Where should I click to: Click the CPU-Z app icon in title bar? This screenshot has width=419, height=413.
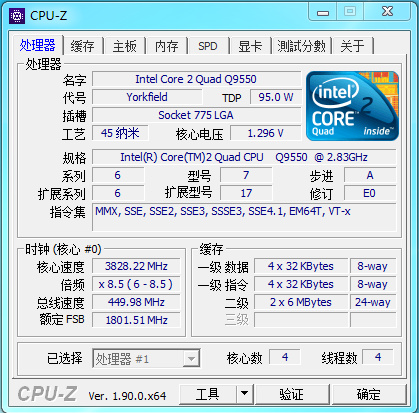pos(17,15)
